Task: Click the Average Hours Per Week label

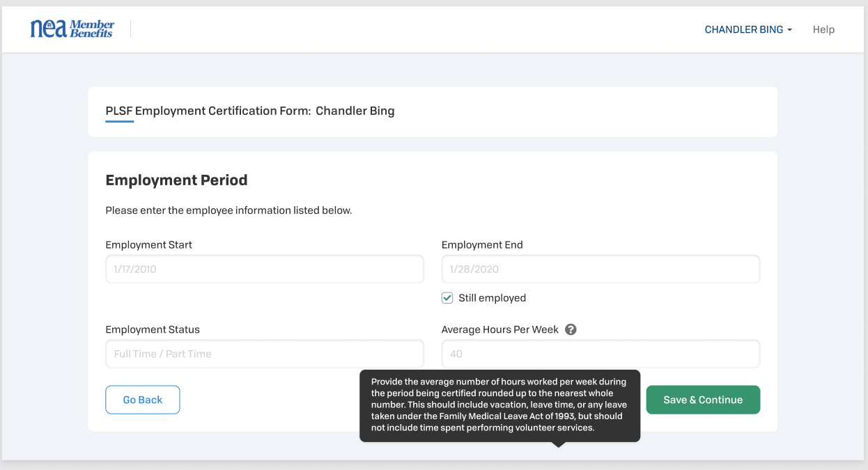Action: [500, 329]
